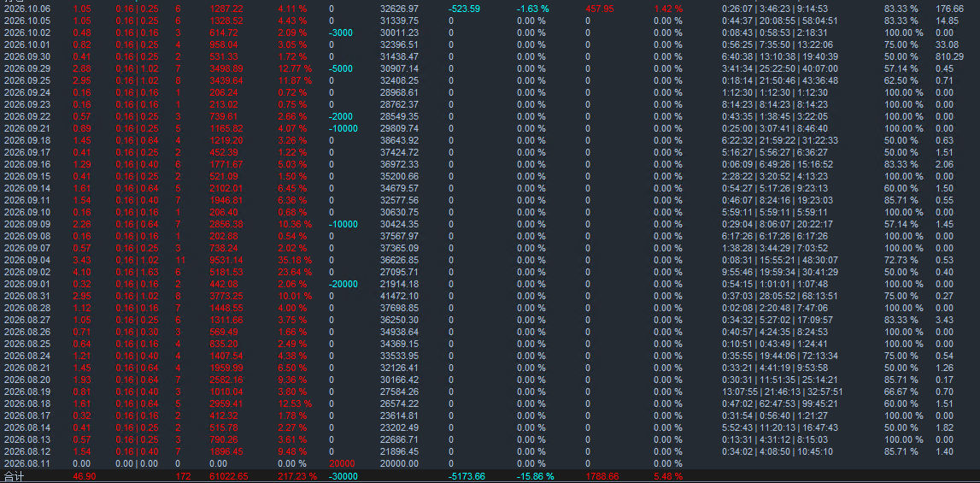Select the lot value 0.48

[82, 32]
